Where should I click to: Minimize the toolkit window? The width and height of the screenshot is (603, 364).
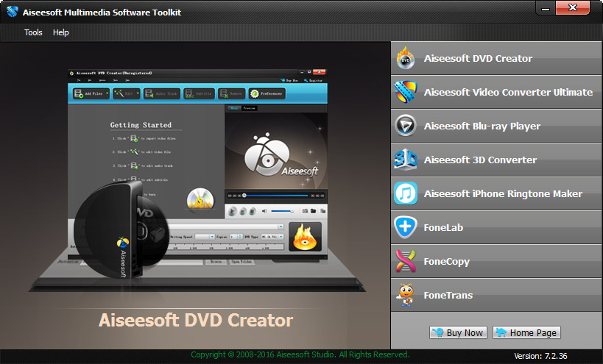point(546,8)
